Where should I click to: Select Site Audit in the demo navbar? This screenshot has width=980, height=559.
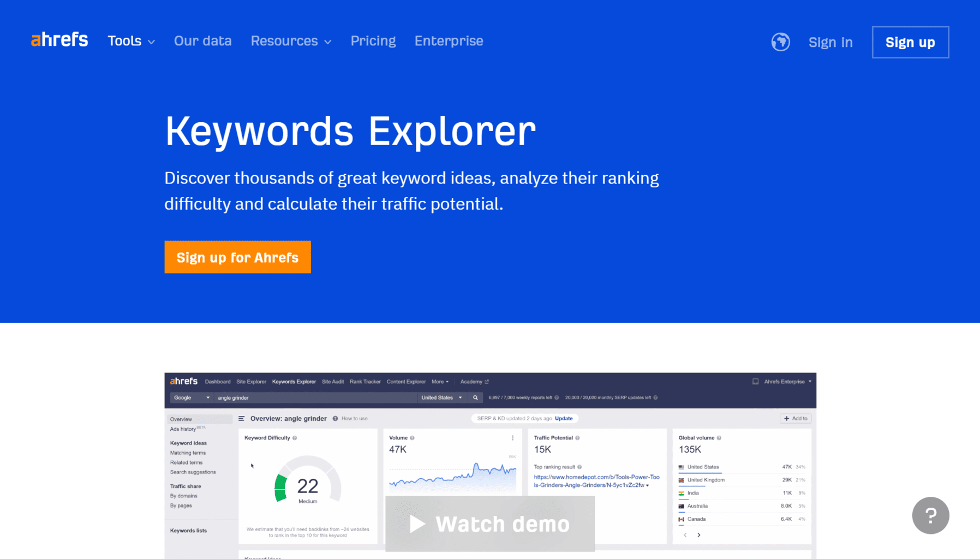pos(333,382)
